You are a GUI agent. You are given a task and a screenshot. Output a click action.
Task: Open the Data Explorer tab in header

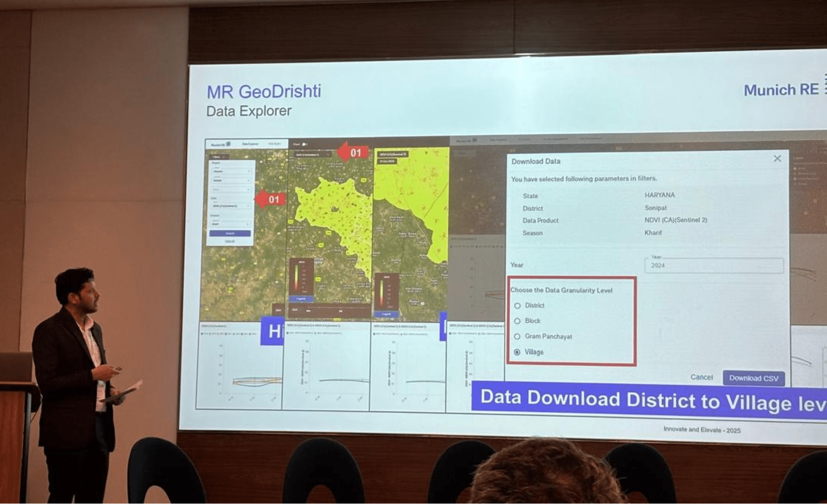250,144
